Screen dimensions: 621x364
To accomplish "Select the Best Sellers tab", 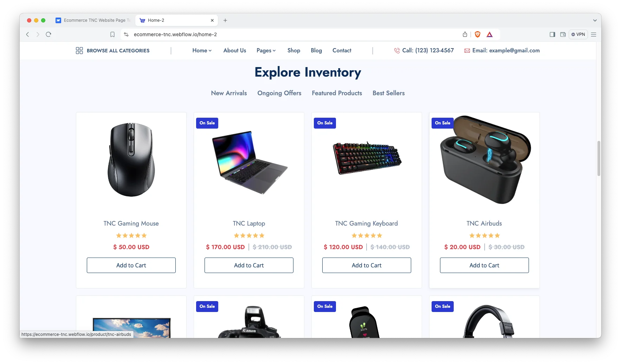I will coord(389,93).
